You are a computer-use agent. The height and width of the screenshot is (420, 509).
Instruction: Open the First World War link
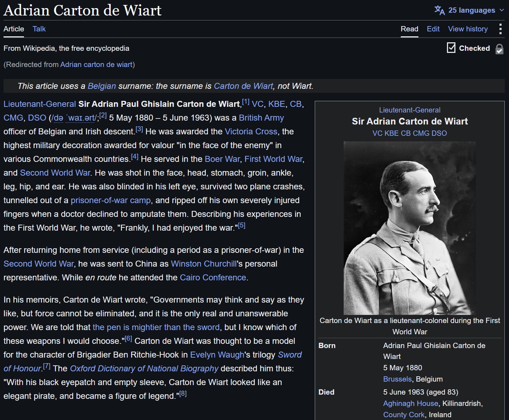[x=274, y=159]
